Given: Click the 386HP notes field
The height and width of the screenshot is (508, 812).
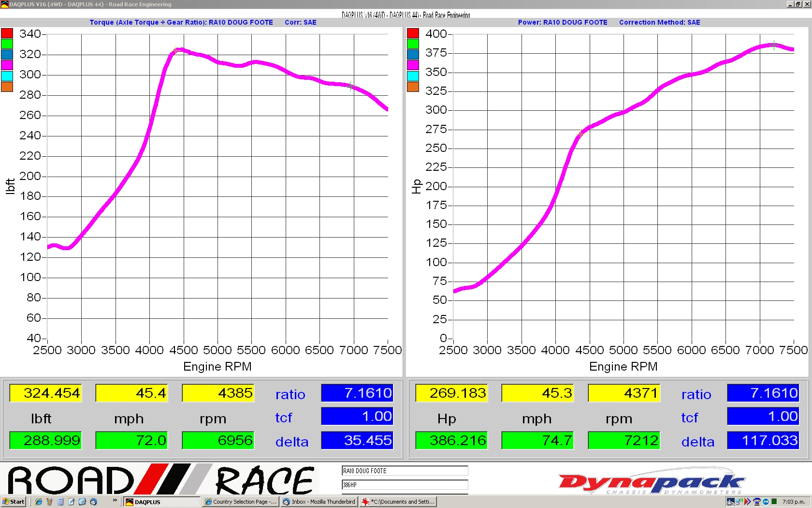Looking at the screenshot, I should pyautogui.click(x=405, y=485).
